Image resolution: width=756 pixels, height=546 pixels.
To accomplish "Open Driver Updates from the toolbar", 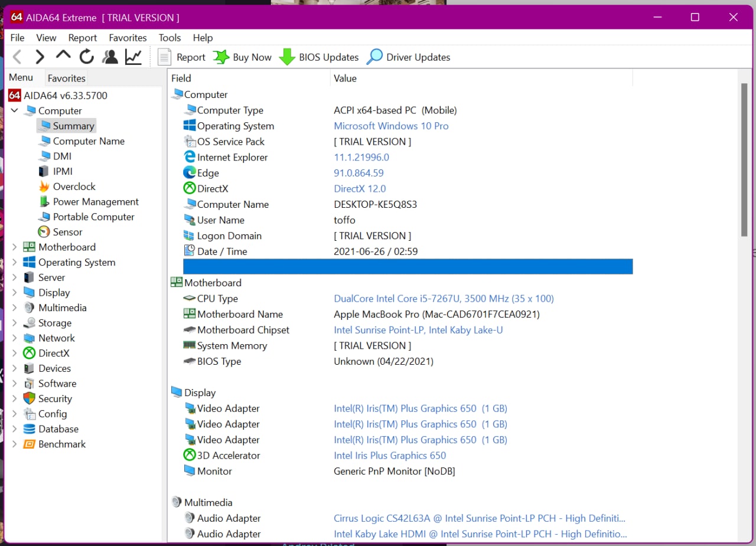I will point(409,57).
